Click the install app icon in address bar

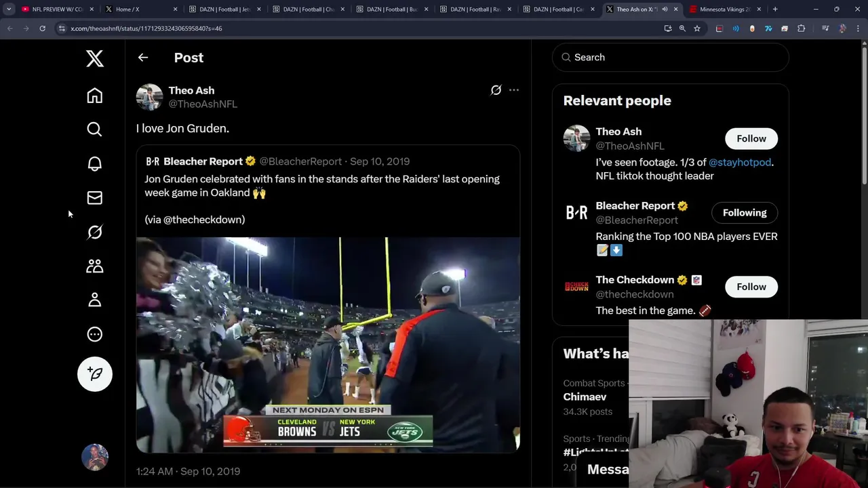pos(668,28)
